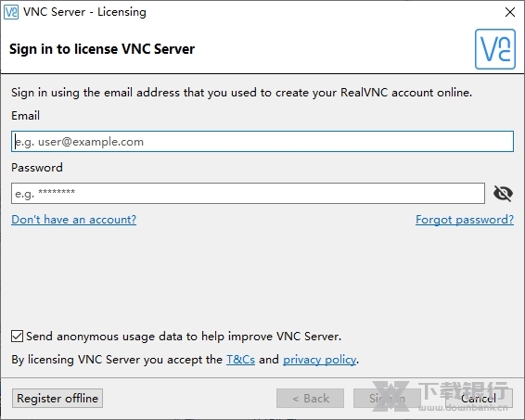525x420 pixels.
Task: Open the Don't have an account? link
Action: (x=73, y=220)
